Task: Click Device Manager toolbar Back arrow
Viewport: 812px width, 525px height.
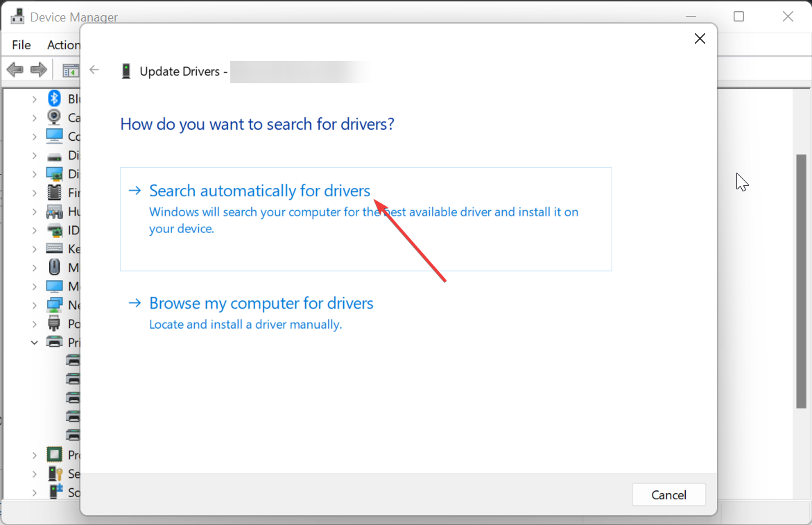Action: (15, 69)
